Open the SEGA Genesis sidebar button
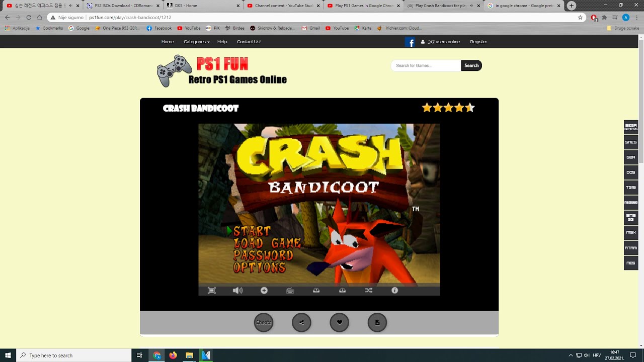 tap(631, 127)
